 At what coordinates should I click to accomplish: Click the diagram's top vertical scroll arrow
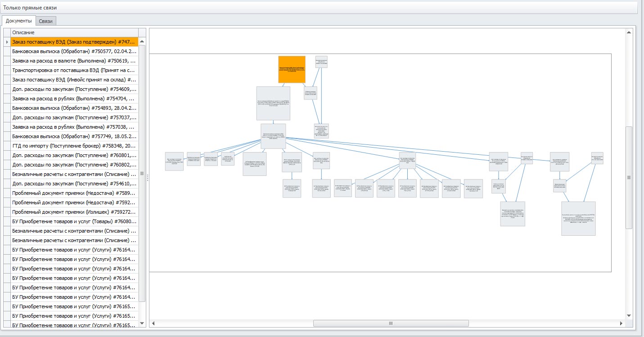629,32
